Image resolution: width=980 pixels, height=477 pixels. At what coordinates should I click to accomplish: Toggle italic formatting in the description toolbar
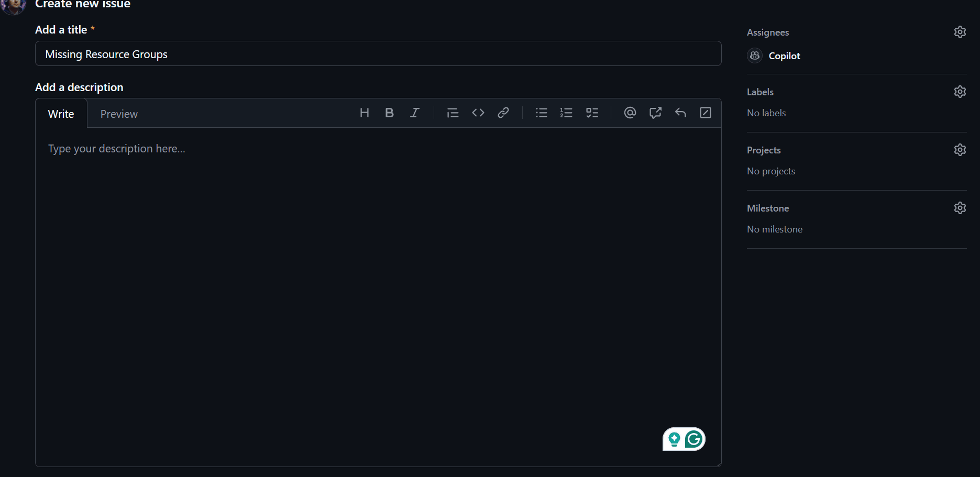[x=414, y=113]
